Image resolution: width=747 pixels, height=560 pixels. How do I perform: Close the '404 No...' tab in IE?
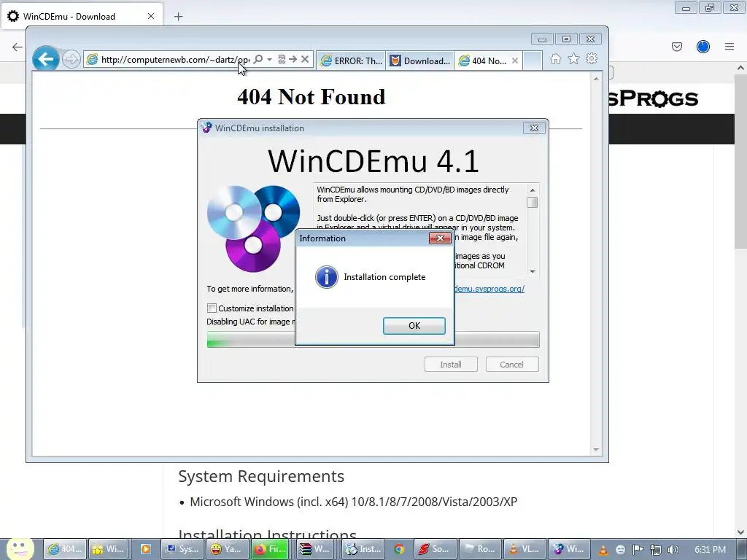(x=515, y=61)
